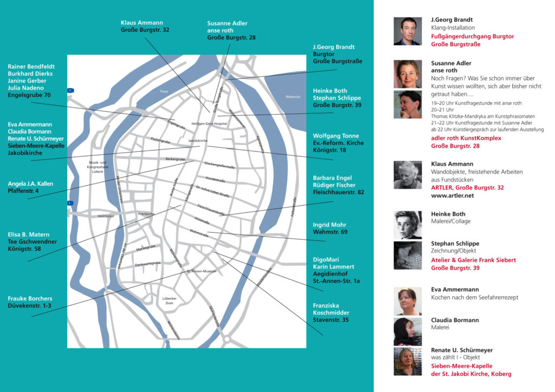Click the 'Frauke Borchers' callout name

30,298
